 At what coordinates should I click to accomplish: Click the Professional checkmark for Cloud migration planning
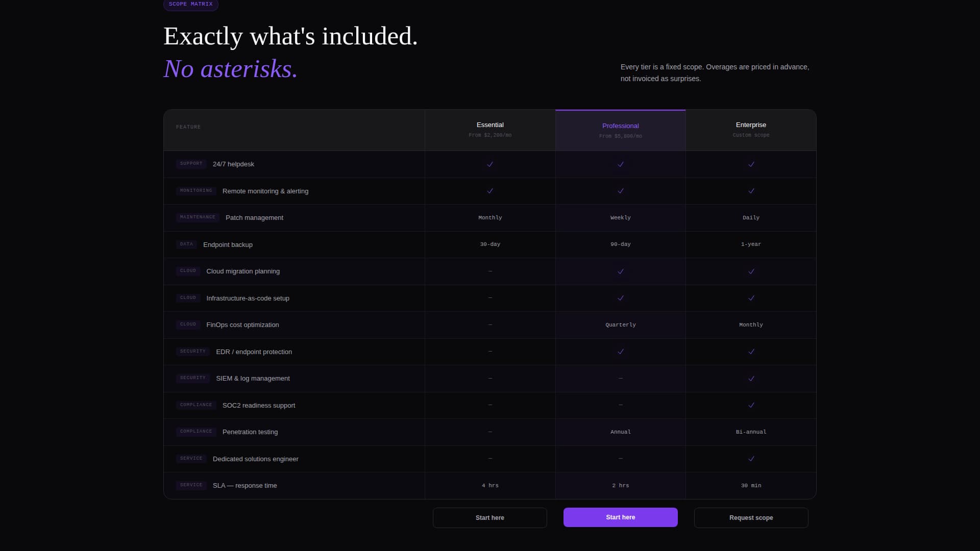(x=620, y=271)
